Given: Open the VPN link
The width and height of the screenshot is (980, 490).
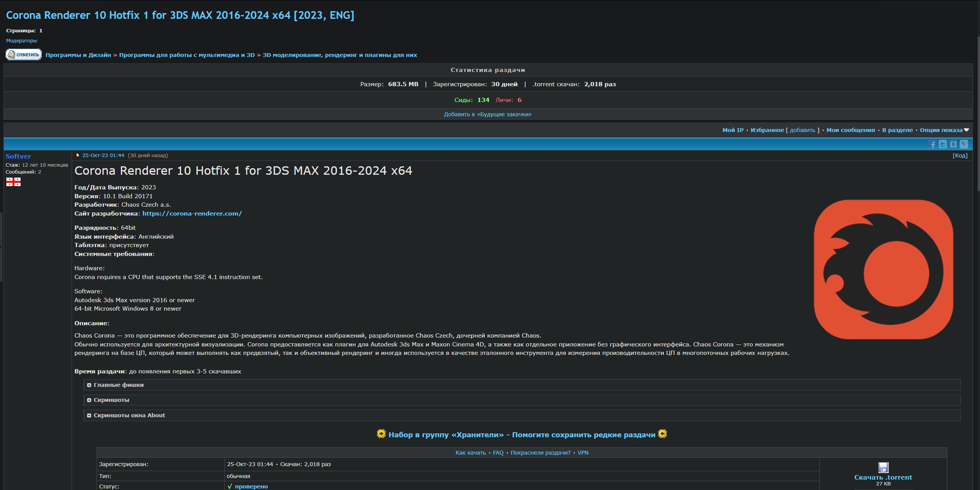Looking at the screenshot, I should coord(583,453).
